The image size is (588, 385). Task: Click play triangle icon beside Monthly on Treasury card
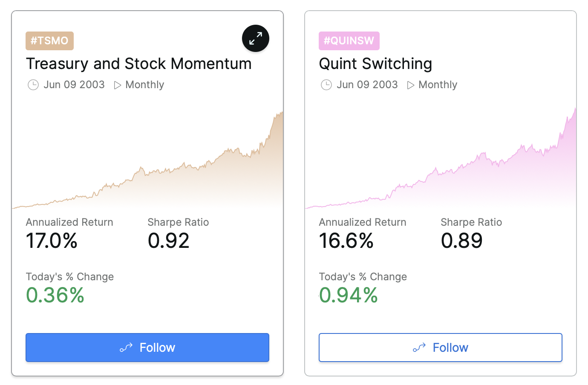[x=118, y=85]
